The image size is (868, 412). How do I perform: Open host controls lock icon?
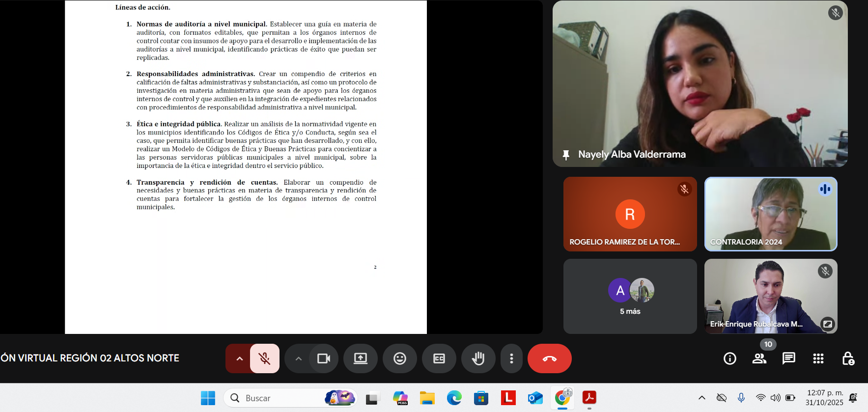tap(848, 358)
